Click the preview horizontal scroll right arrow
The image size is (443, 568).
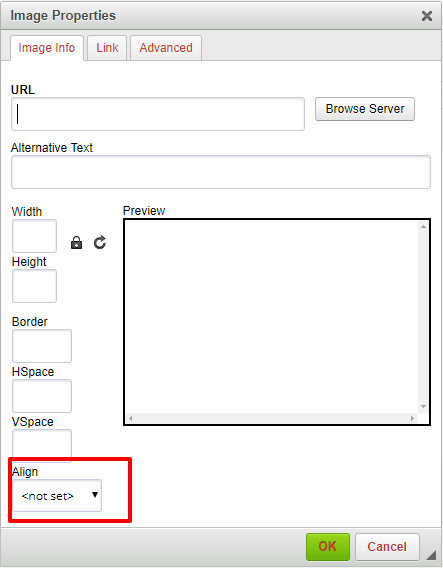pyautogui.click(x=412, y=418)
